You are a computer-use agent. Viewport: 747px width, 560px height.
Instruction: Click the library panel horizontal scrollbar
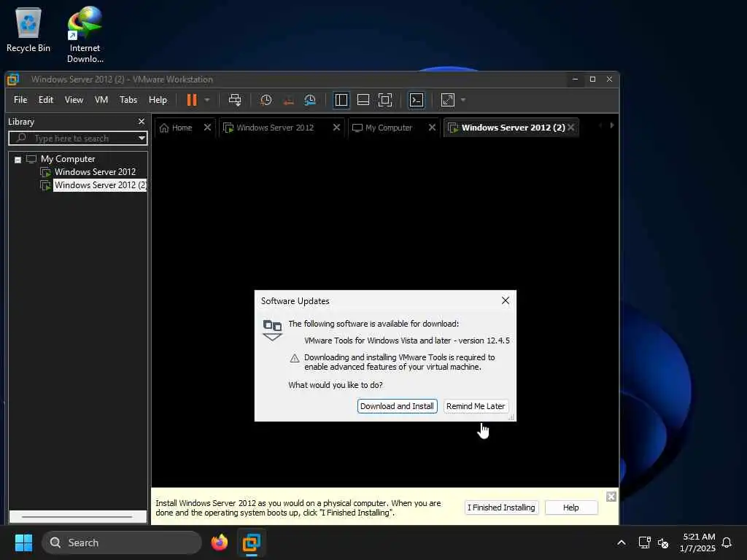(x=77, y=516)
